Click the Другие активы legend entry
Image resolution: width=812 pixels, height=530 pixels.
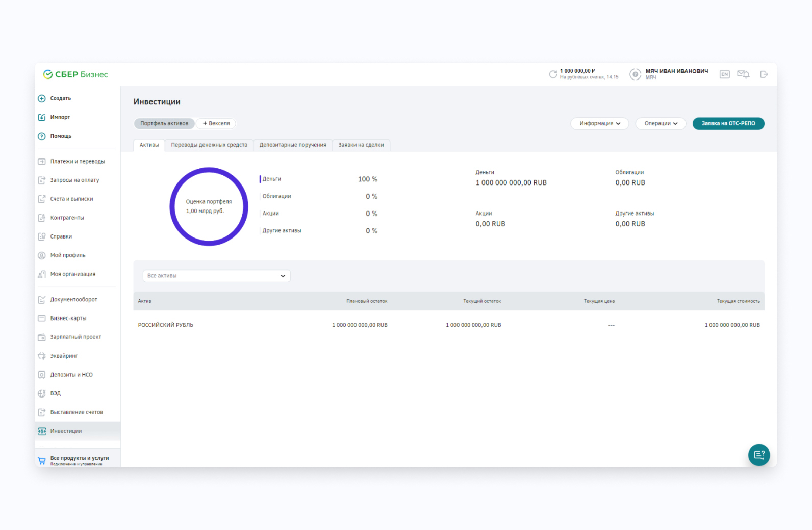click(x=282, y=231)
